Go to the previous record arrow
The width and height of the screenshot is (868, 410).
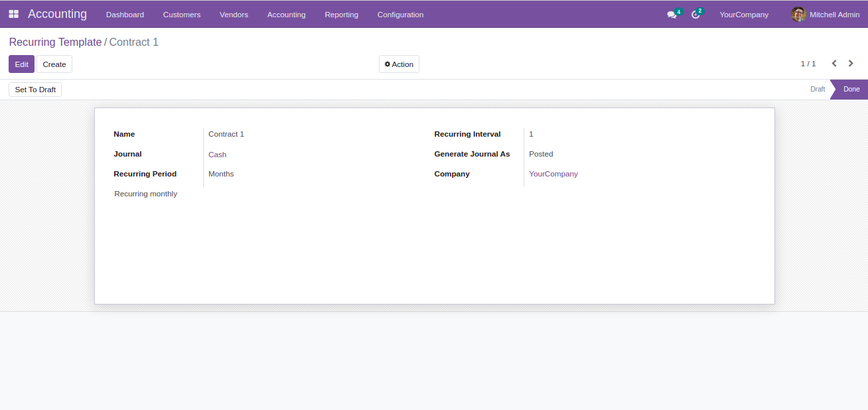834,64
